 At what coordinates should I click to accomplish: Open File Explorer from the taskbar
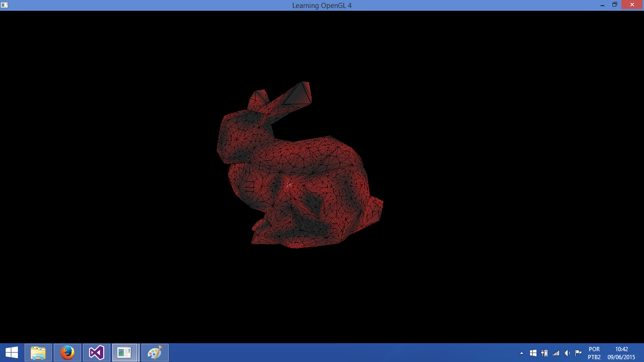coord(38,353)
